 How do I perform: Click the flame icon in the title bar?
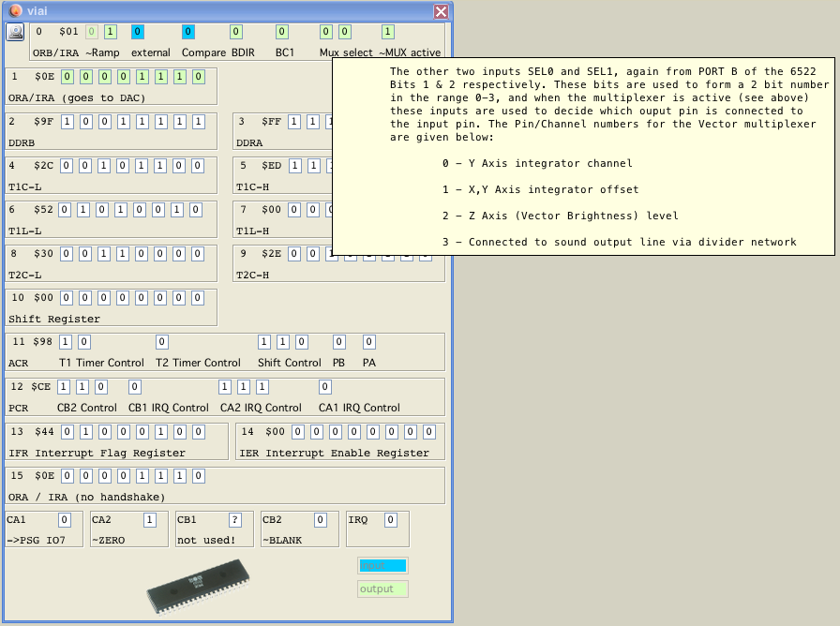pyautogui.click(x=14, y=11)
